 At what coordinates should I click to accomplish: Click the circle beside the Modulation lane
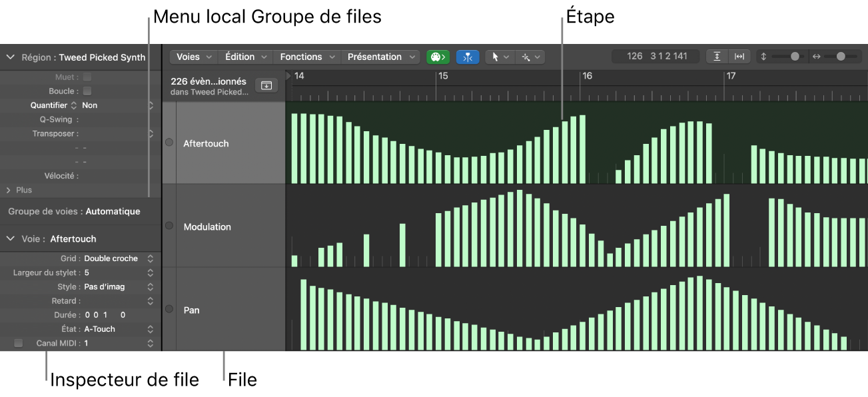click(x=169, y=226)
